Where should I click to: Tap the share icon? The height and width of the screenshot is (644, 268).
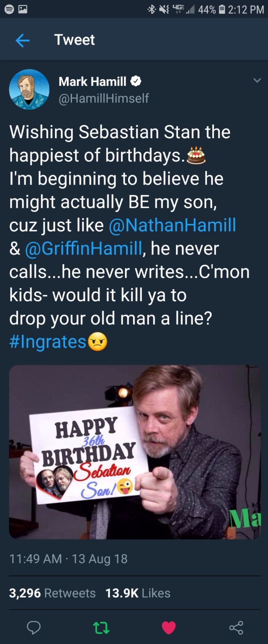(236, 628)
